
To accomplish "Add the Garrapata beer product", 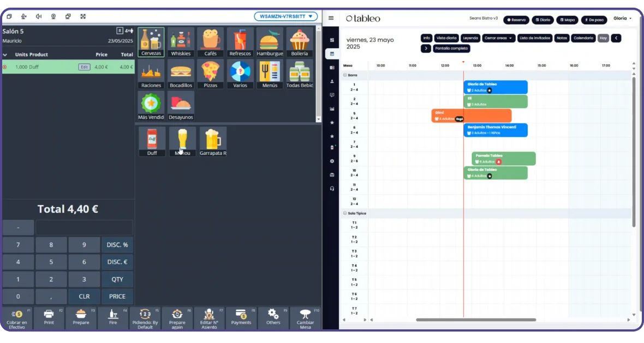I will coord(213,142).
